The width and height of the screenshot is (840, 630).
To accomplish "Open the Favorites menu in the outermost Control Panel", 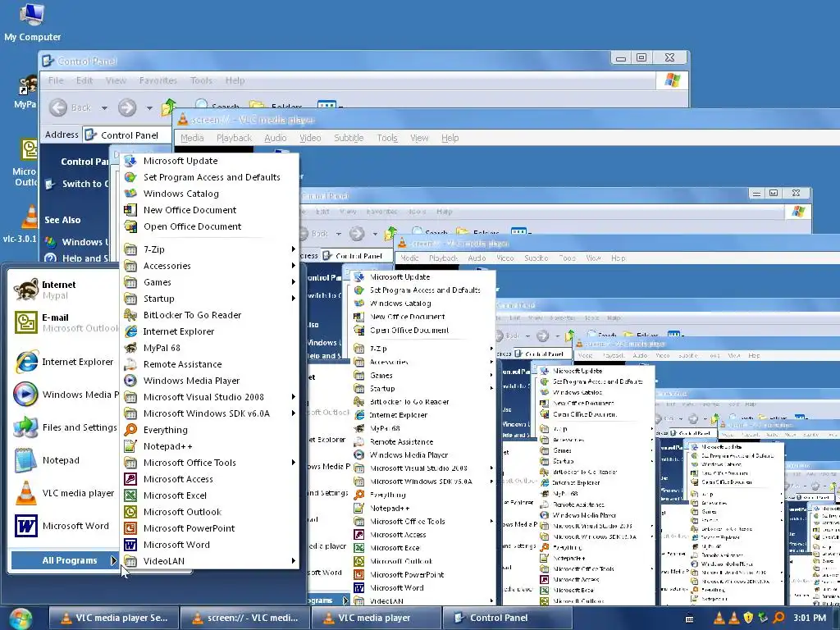I will (158, 80).
